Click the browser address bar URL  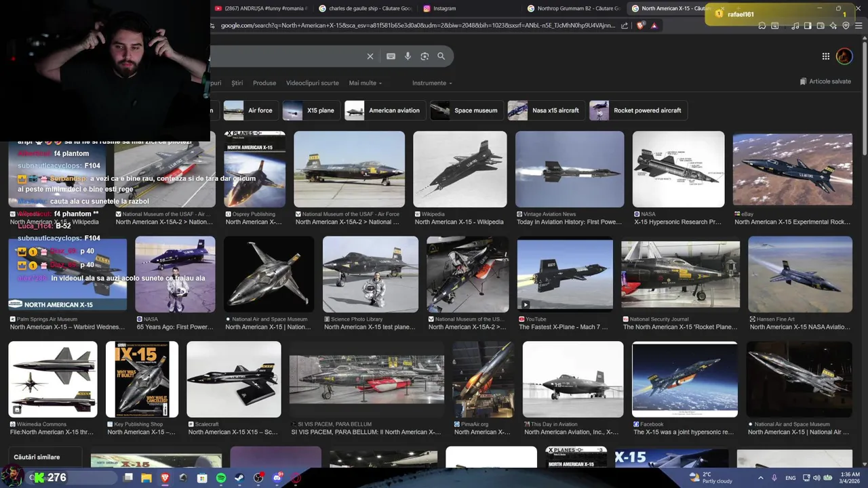(418, 26)
